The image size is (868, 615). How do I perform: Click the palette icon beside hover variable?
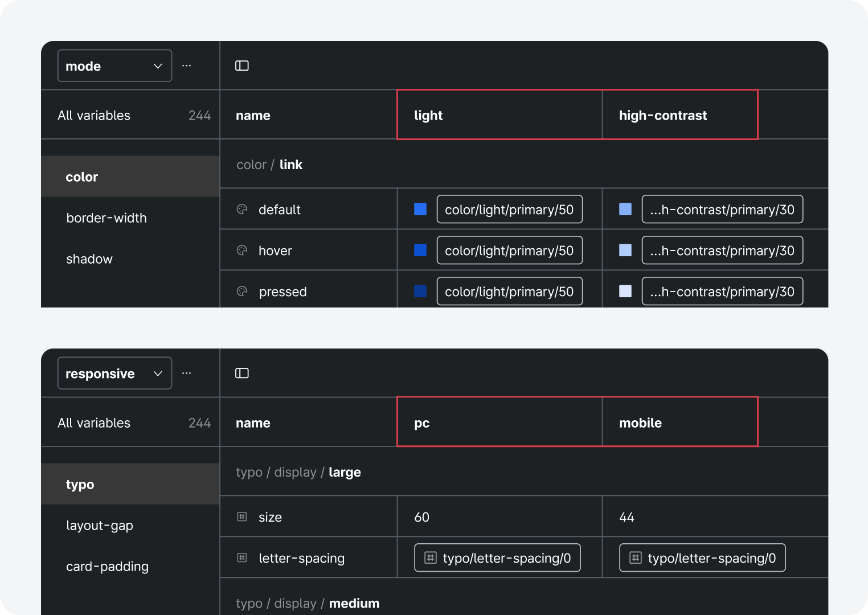click(242, 251)
